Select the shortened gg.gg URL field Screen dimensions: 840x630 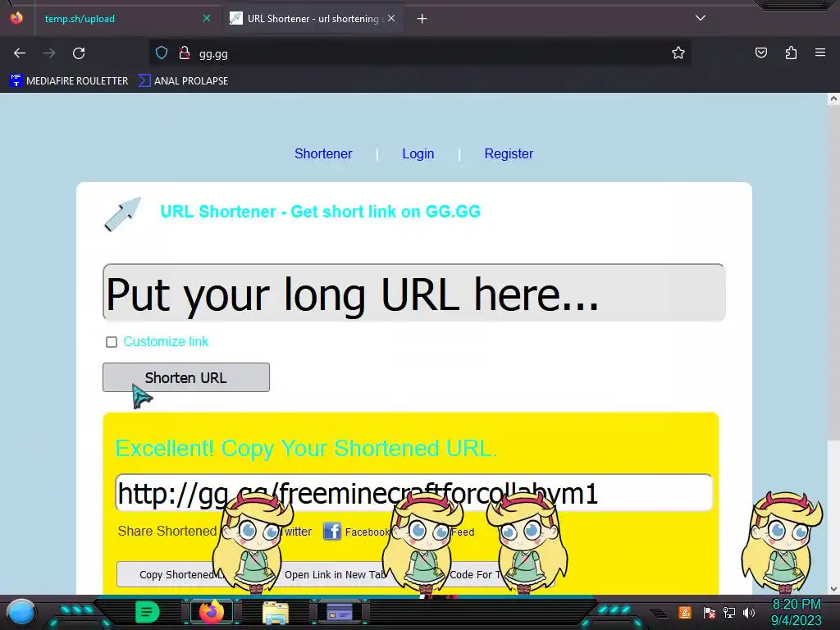414,493
